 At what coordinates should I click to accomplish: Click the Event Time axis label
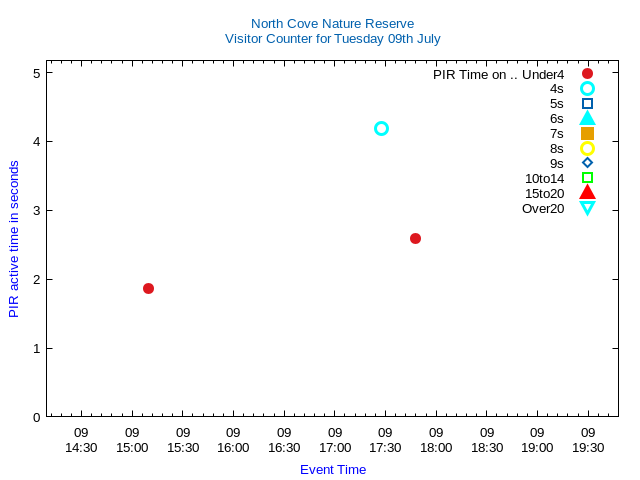(x=332, y=470)
